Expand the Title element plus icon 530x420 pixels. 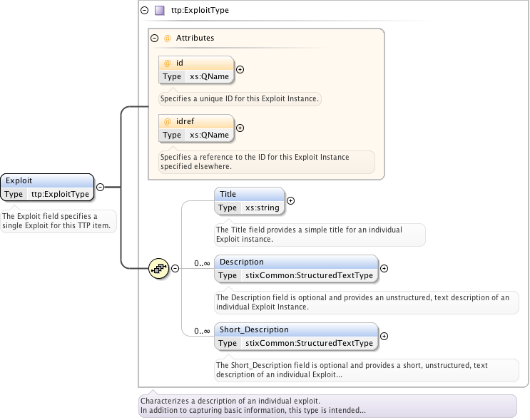tap(290, 201)
